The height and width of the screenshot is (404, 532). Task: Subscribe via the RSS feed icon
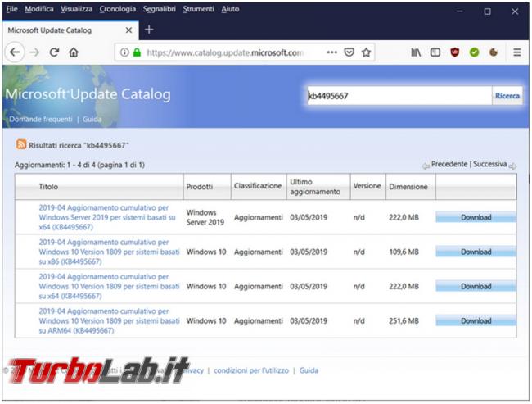(x=21, y=144)
